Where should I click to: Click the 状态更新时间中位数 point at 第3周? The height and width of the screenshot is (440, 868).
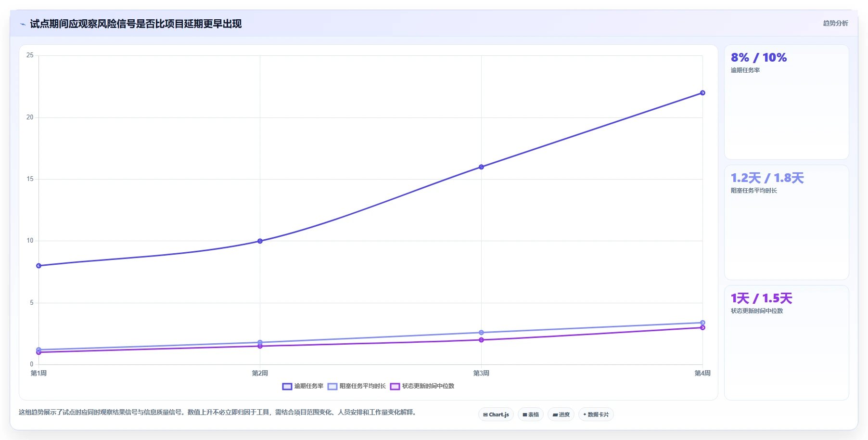click(481, 340)
